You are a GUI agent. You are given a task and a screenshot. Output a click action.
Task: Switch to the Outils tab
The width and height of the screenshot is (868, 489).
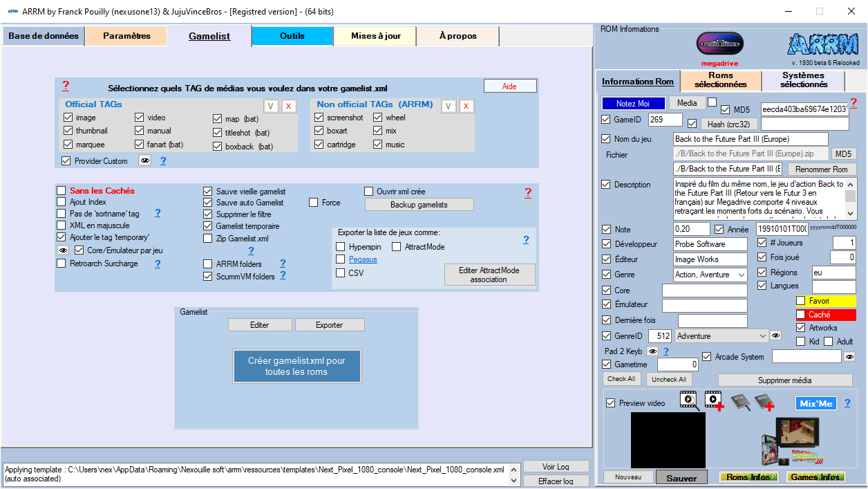292,36
